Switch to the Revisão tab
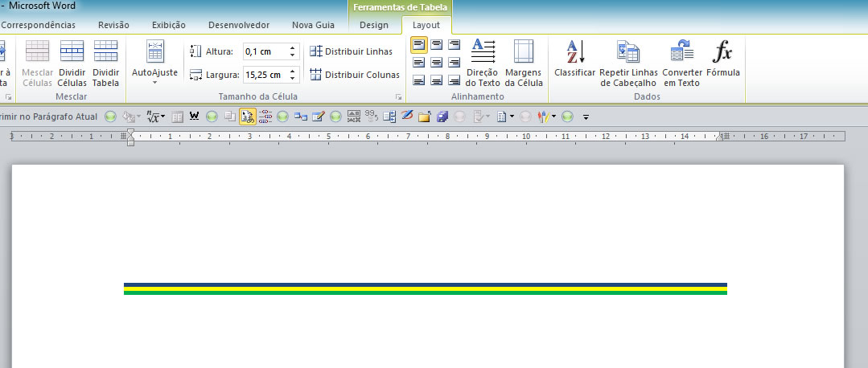Viewport: 868px width, 368px height. (x=113, y=25)
